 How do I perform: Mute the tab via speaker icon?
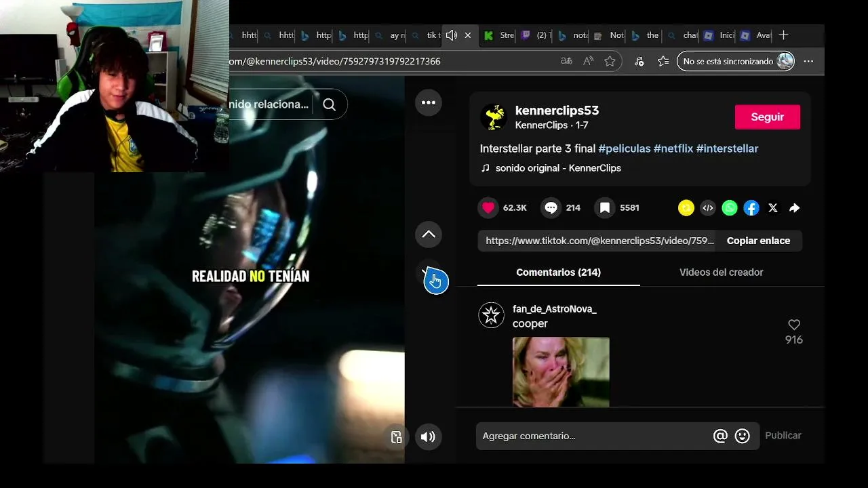[x=452, y=35]
